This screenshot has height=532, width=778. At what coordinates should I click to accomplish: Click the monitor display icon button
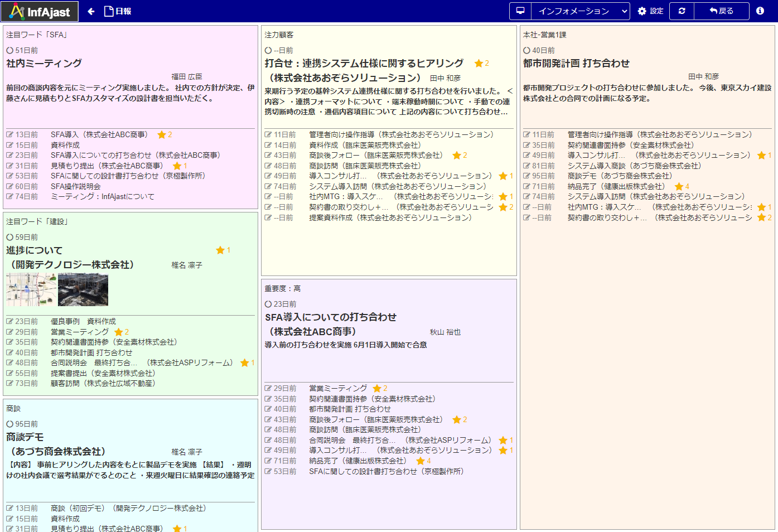(x=520, y=11)
